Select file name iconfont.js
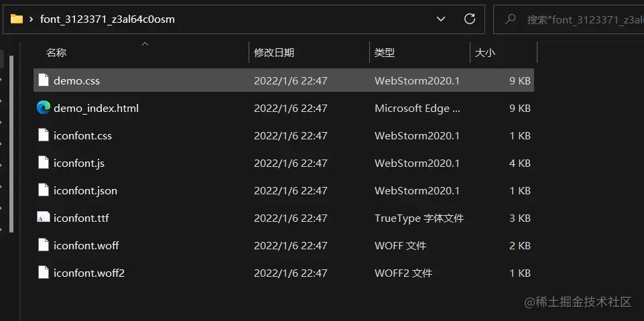This screenshot has height=321, width=644. [x=79, y=164]
